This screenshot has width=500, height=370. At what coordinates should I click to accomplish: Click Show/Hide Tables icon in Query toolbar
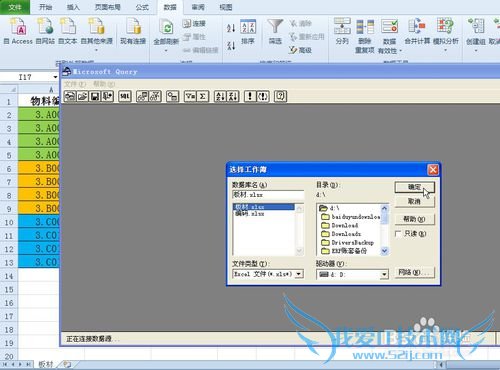pyautogui.click(x=142, y=96)
